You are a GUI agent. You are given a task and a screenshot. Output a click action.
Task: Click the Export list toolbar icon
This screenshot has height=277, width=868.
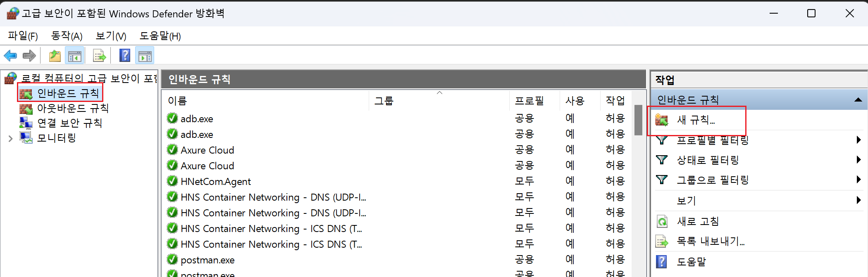click(100, 55)
